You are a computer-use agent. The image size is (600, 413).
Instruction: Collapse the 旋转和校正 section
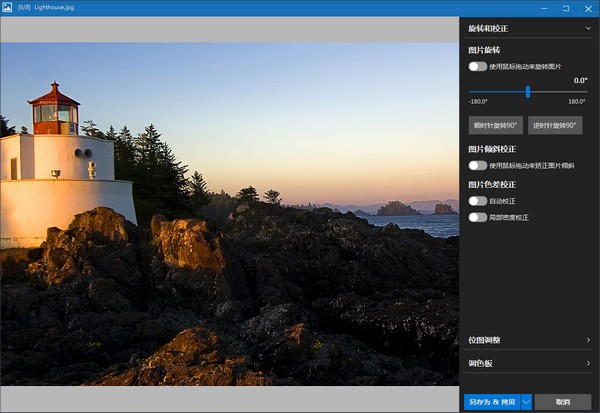click(588, 29)
